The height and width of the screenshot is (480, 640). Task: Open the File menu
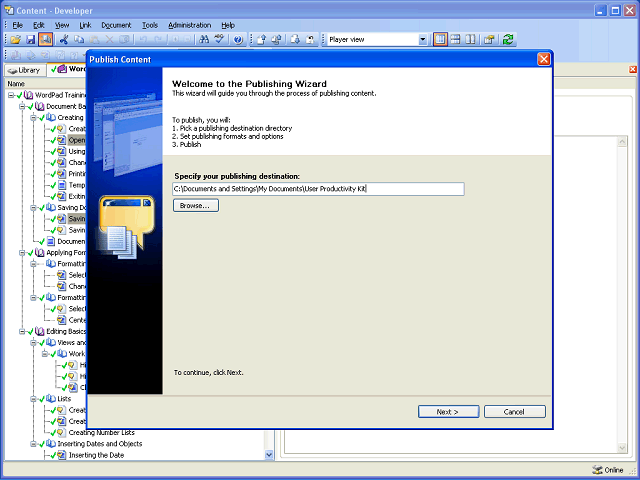[x=18, y=25]
